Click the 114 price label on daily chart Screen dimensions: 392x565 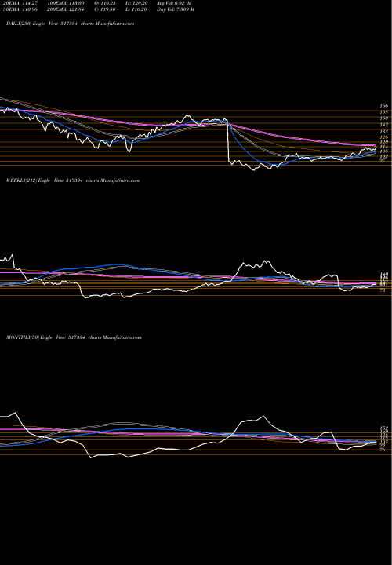click(383, 147)
